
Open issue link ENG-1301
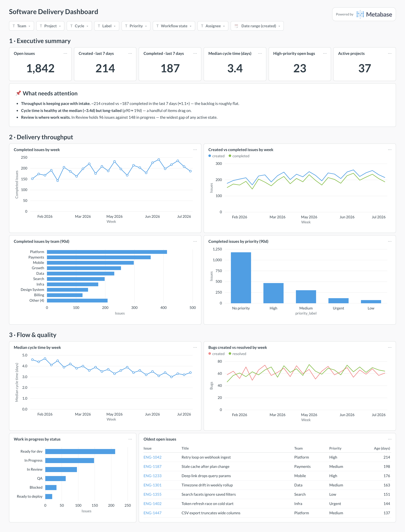click(152, 485)
